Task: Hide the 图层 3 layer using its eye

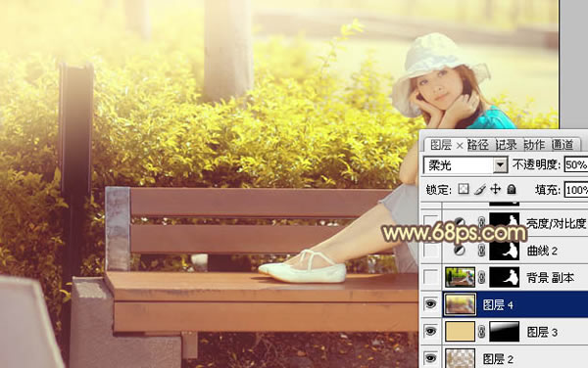Action: [431, 332]
